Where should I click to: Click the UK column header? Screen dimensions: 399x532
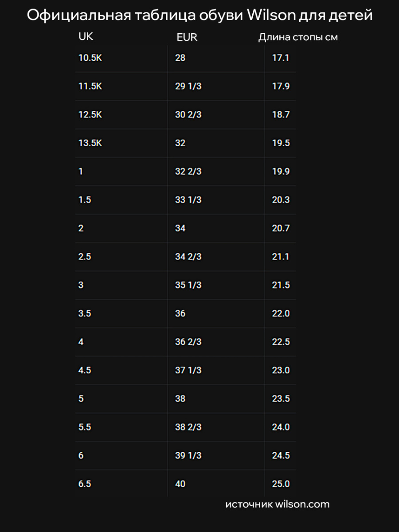pos(86,37)
